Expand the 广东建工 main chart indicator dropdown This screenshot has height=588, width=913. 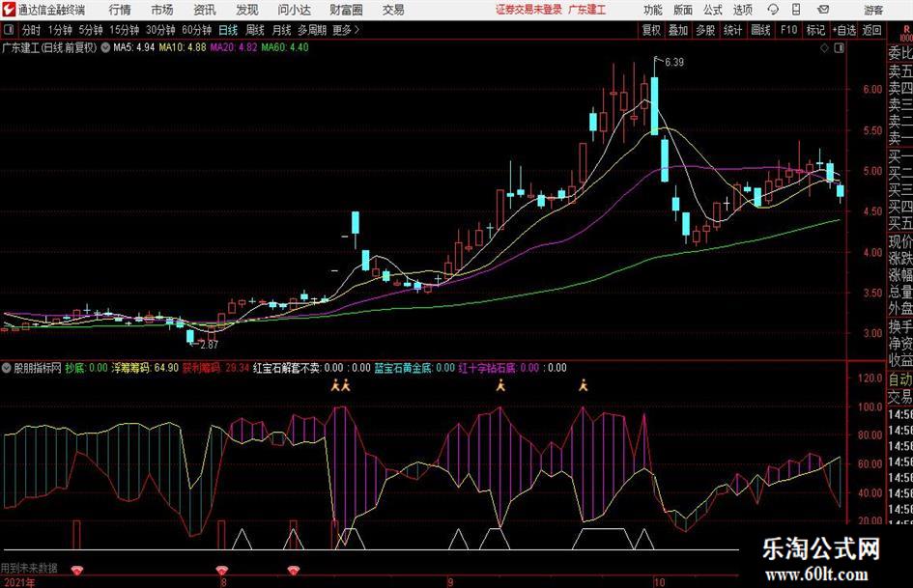tap(105, 47)
